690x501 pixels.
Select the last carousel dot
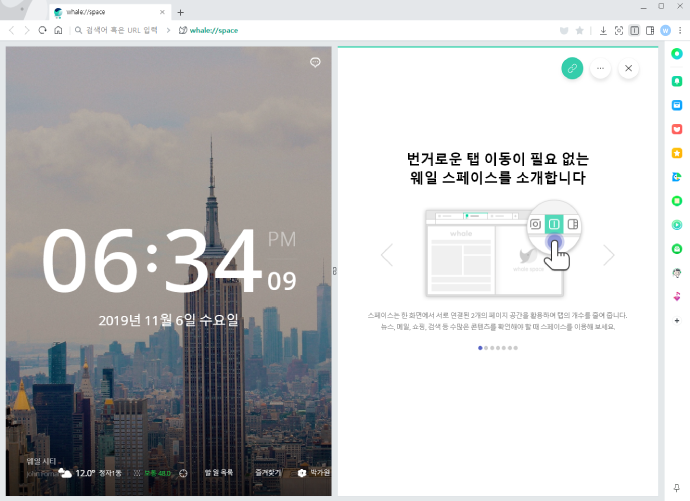pyautogui.click(x=515, y=348)
